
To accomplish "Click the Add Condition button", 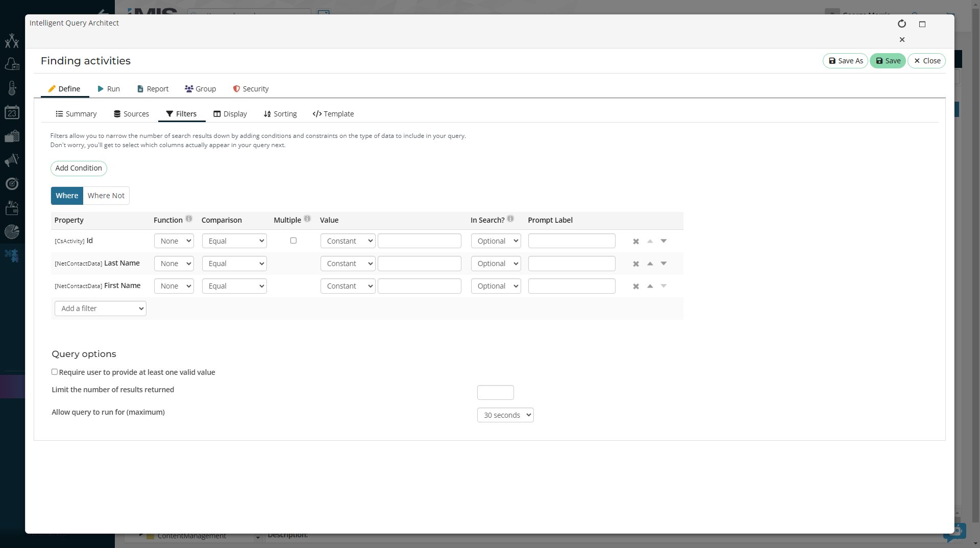I will coord(79,168).
